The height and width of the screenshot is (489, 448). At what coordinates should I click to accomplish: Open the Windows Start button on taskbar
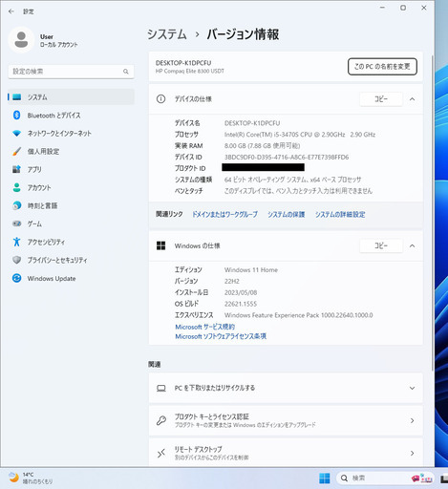(325, 478)
